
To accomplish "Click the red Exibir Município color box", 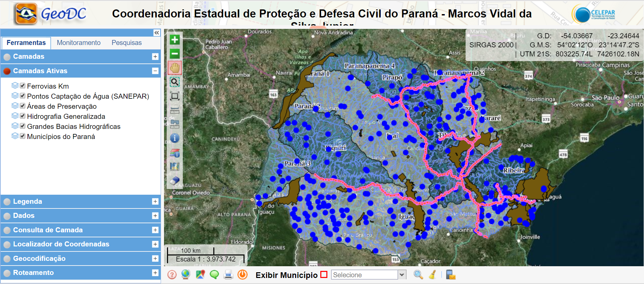I will click(x=324, y=275).
